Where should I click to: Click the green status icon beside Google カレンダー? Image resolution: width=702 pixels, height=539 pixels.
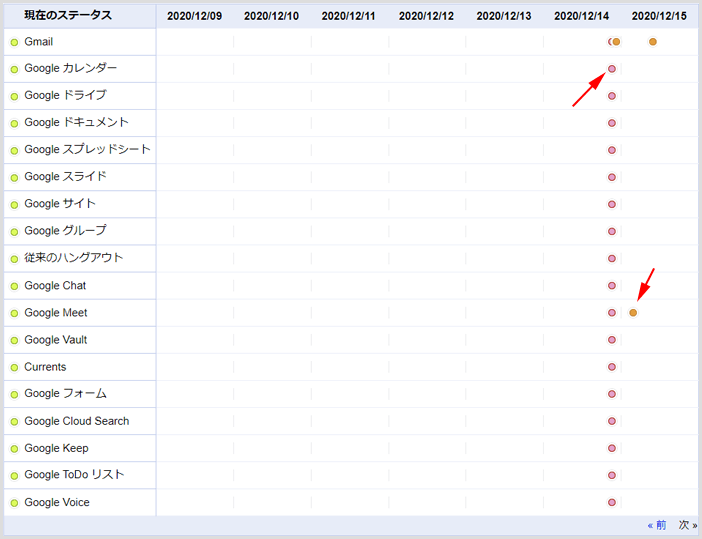click(x=14, y=69)
